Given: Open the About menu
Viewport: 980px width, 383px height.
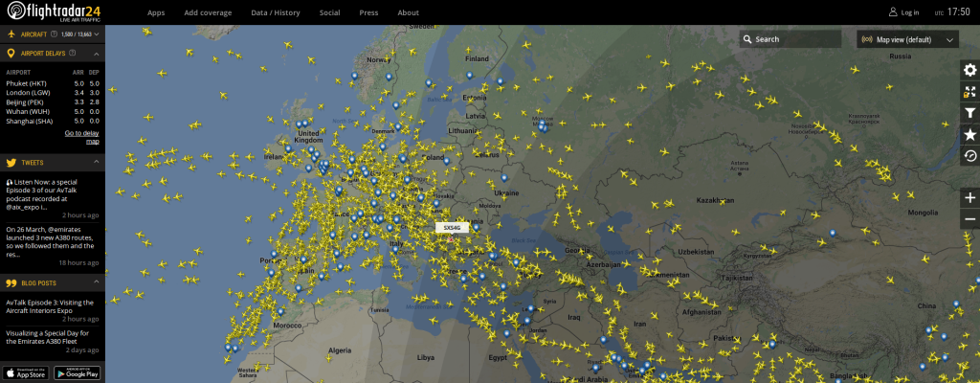Looking at the screenshot, I should pos(408,12).
